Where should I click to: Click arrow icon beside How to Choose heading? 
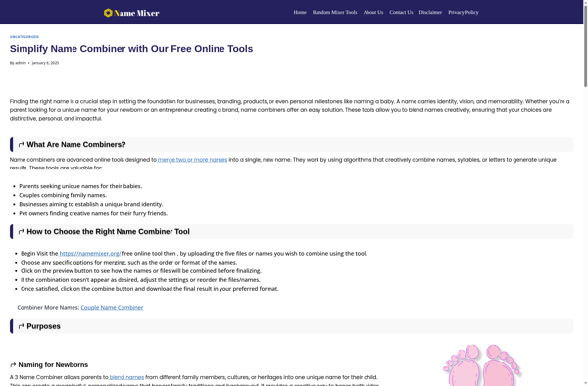click(x=22, y=232)
